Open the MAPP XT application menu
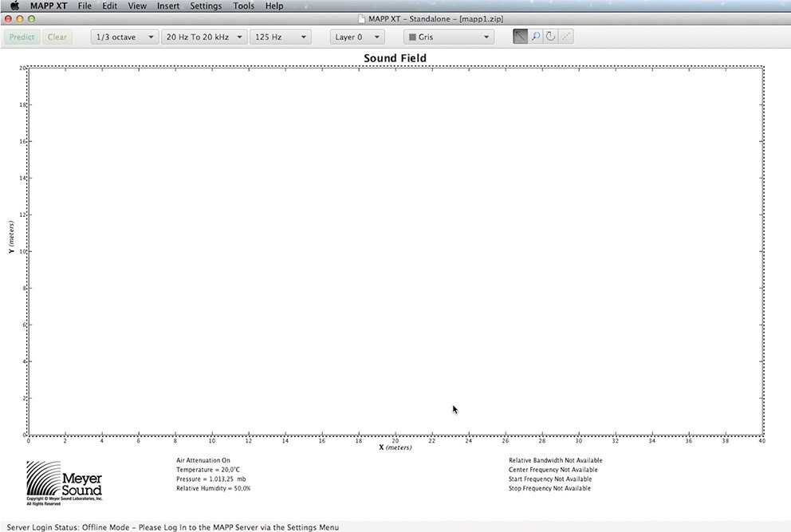The image size is (791, 532). pyautogui.click(x=49, y=6)
